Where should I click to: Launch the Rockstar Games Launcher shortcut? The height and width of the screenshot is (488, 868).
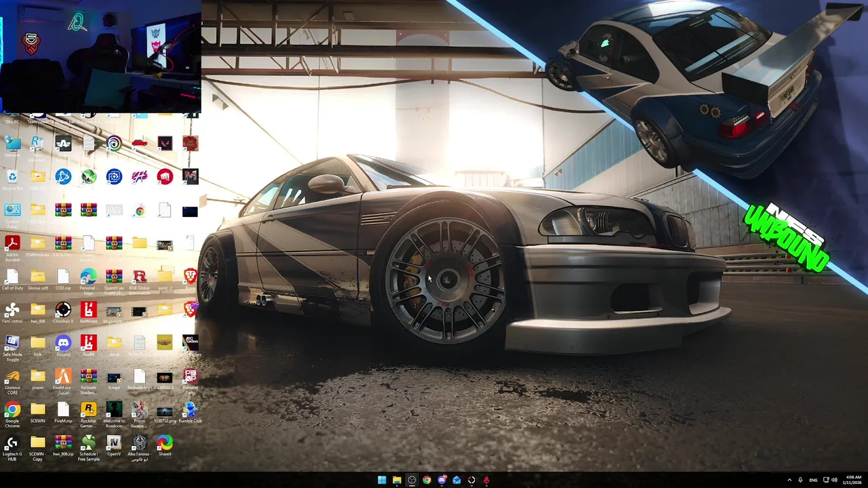point(88,414)
